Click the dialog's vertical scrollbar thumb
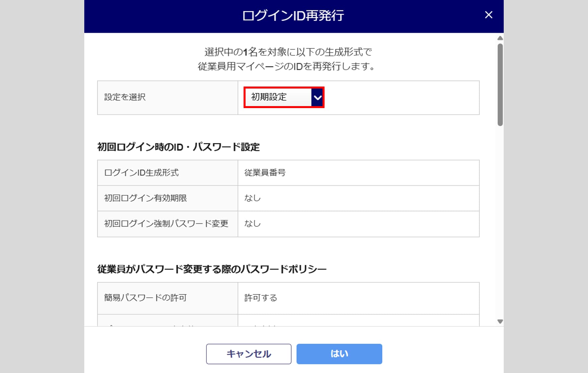 point(500,85)
